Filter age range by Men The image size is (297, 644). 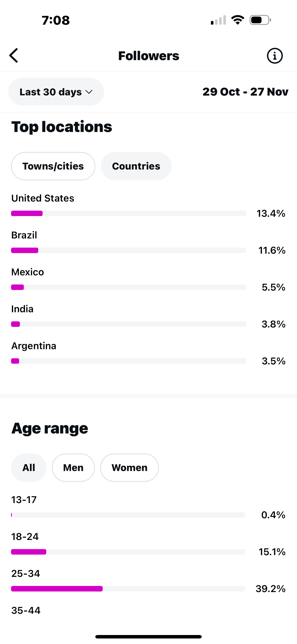(x=73, y=468)
